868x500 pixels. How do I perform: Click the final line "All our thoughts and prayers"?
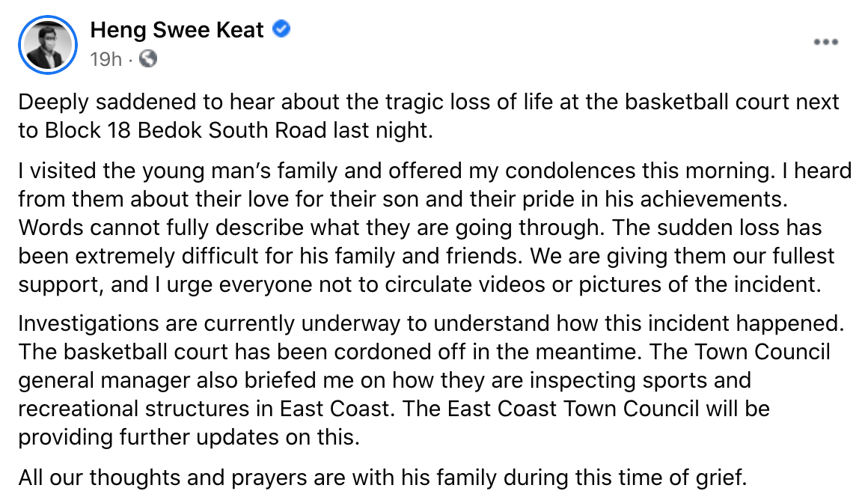pos(382,476)
